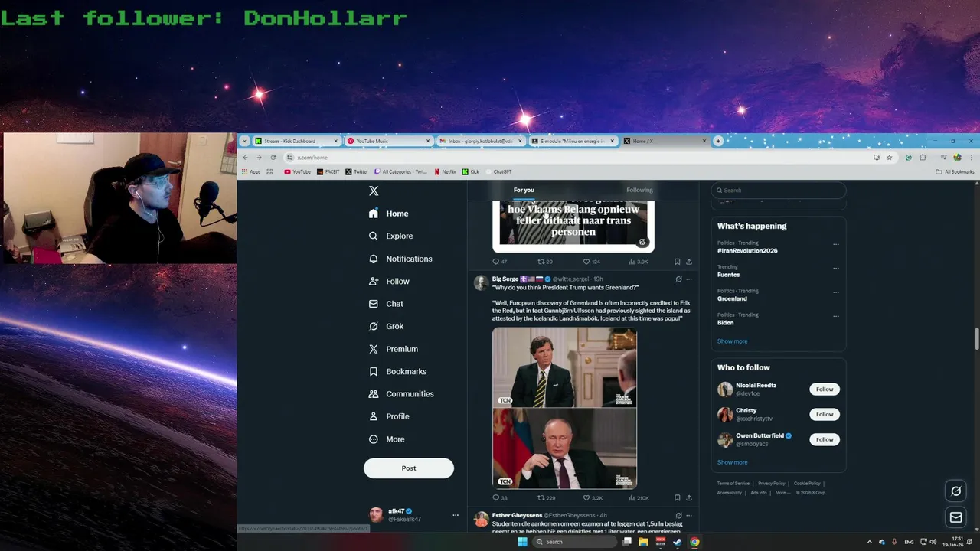Open options for Groenland trend

(x=836, y=292)
